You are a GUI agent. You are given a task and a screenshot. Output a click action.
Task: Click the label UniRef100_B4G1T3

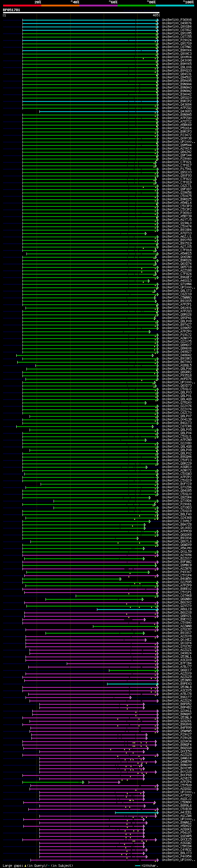pos(177,423)
